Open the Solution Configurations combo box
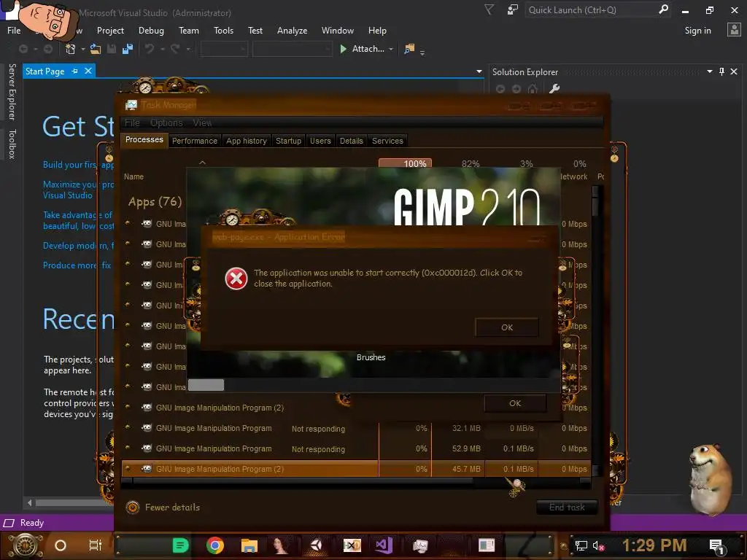Screen dimensions: 747x560 (x=224, y=49)
